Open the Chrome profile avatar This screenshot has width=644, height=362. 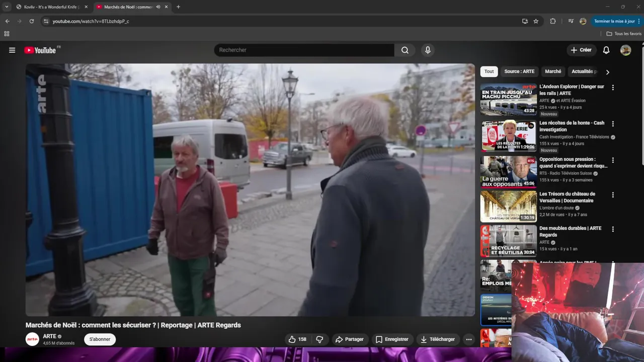[x=583, y=21]
